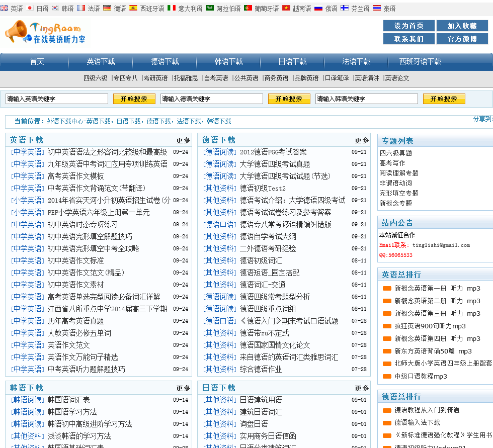The width and height of the screenshot is (493, 448).
Task: Open the 托福雅思 sub-navigation link
Action: tap(186, 78)
